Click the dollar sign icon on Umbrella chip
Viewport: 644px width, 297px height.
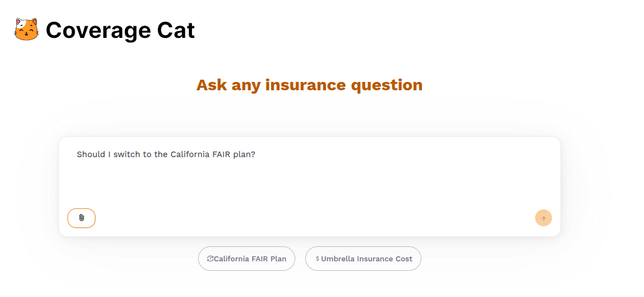click(318, 259)
